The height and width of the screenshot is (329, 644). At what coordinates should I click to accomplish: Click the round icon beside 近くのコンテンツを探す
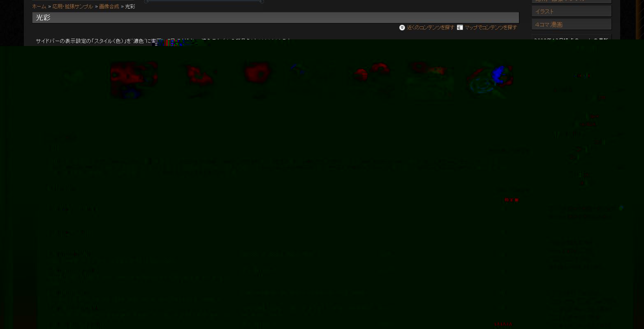[x=402, y=28]
